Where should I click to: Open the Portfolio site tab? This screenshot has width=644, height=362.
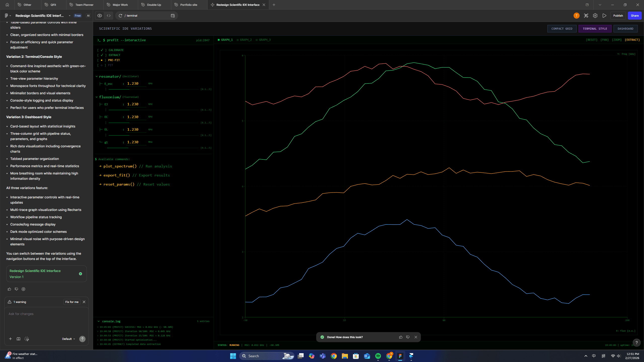pyautogui.click(x=188, y=5)
